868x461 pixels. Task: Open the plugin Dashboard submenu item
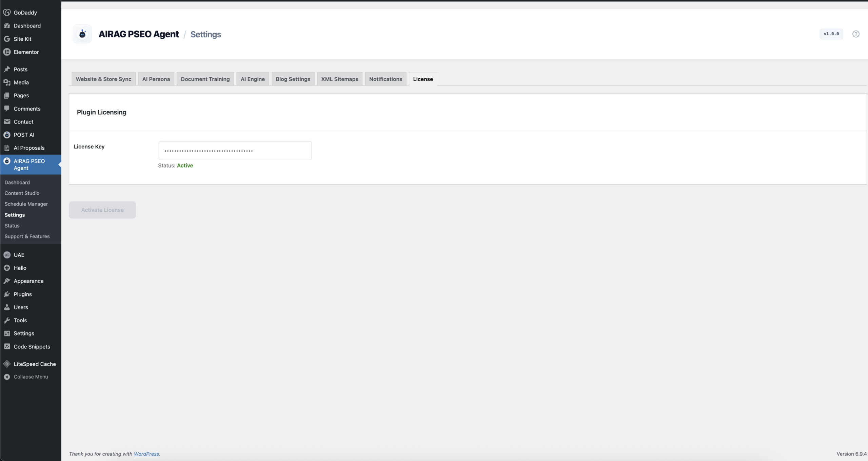point(17,183)
